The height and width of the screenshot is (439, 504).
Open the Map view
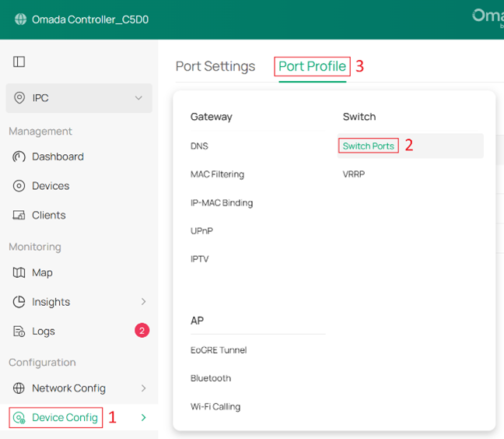42,272
